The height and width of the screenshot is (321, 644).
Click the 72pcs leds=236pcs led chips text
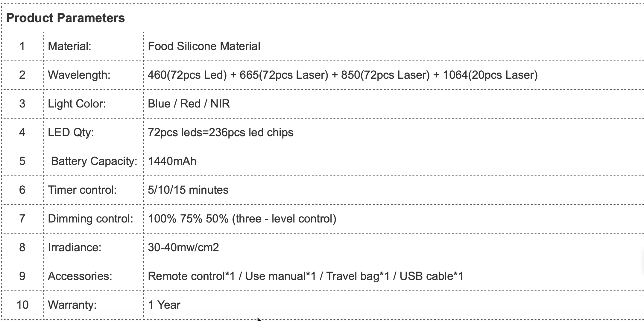[x=220, y=133]
